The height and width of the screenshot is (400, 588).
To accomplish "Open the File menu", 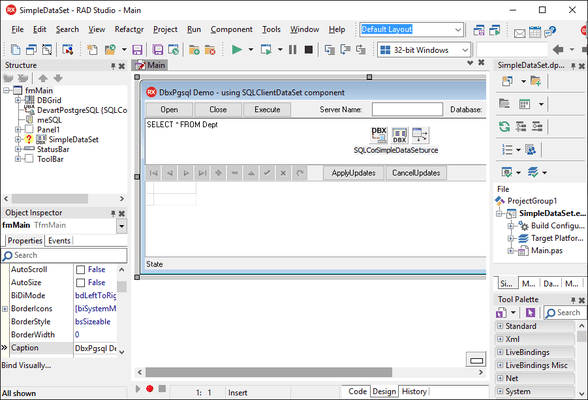I will [x=17, y=29].
